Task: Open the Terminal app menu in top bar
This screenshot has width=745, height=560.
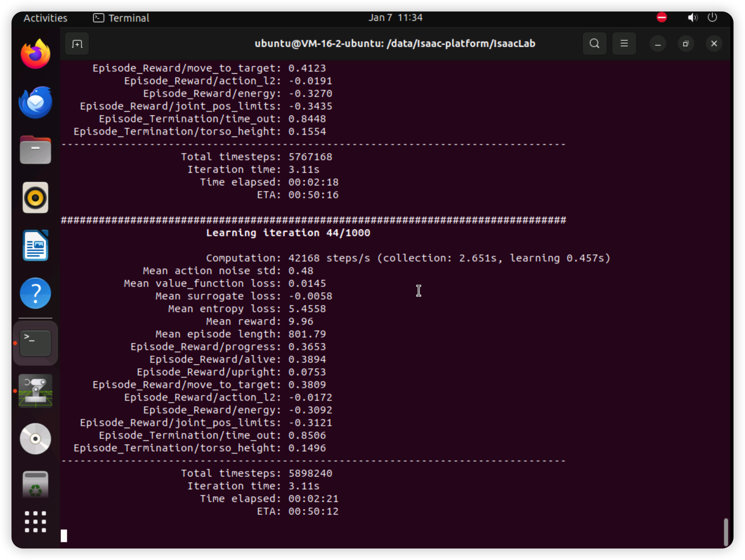Action: pyautogui.click(x=121, y=18)
